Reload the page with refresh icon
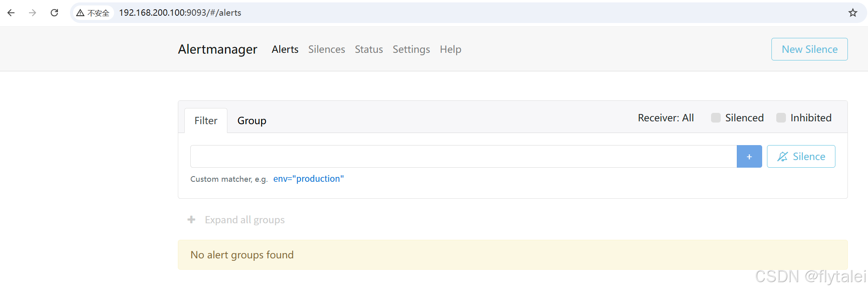This screenshot has width=868, height=291. 54,13
